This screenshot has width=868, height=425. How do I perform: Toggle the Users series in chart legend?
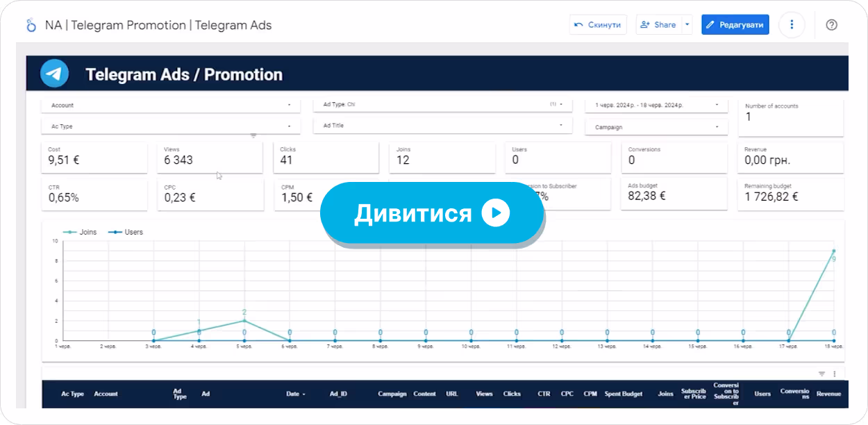pos(126,232)
